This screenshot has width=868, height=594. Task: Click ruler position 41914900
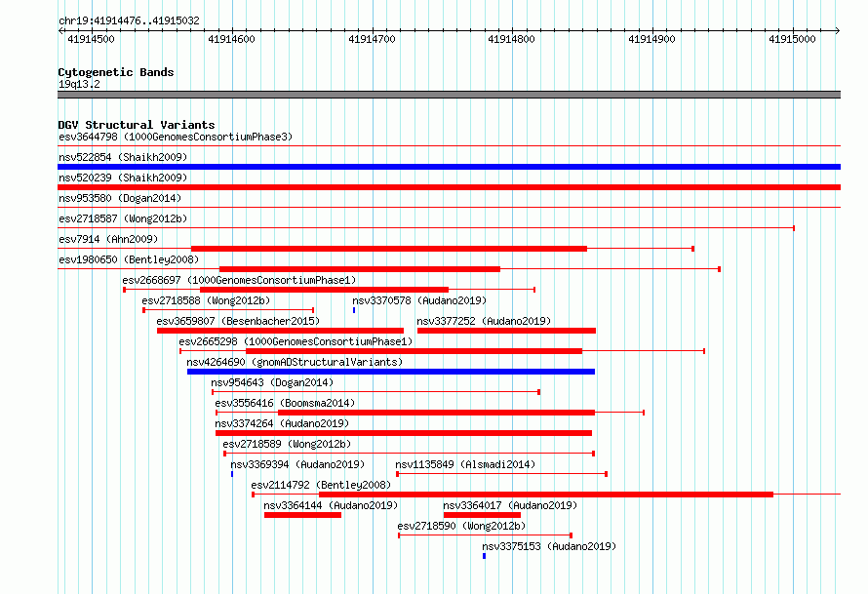pyautogui.click(x=652, y=39)
